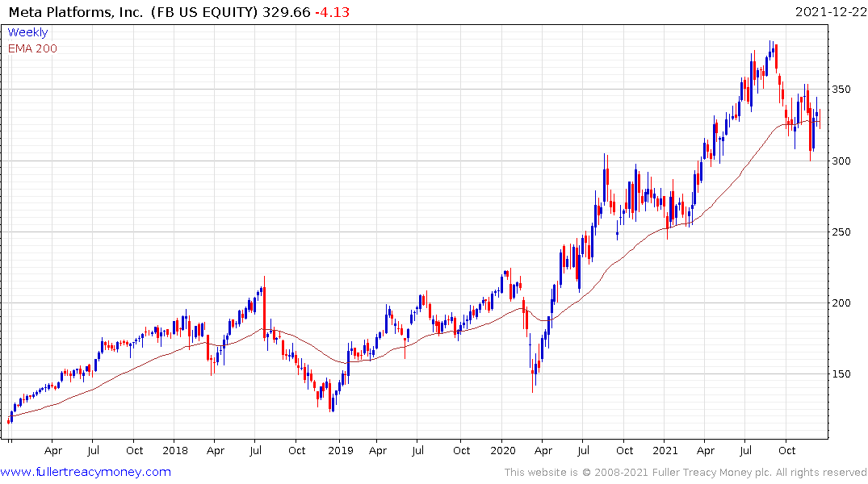Viewport: 868px width, 484px height.
Task: Click the 2019 year label on time axis
Action: click(341, 450)
